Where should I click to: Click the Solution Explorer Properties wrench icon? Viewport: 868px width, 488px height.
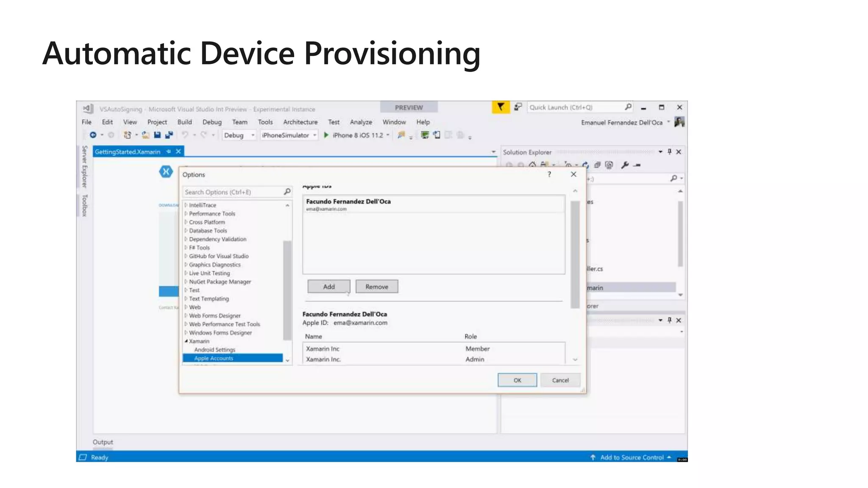click(624, 165)
